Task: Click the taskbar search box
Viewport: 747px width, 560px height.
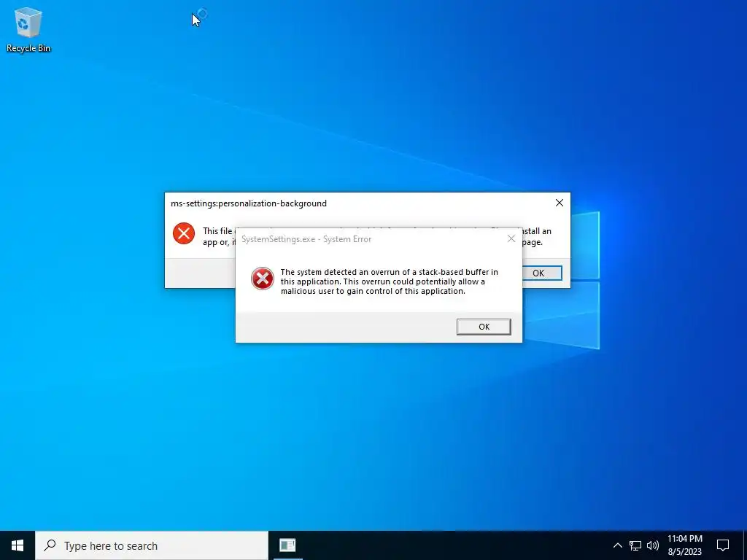Action: point(152,545)
